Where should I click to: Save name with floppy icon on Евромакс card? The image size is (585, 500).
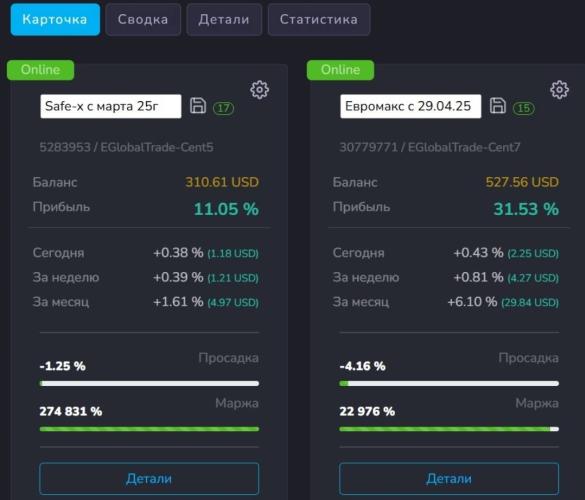pyautogui.click(x=498, y=106)
